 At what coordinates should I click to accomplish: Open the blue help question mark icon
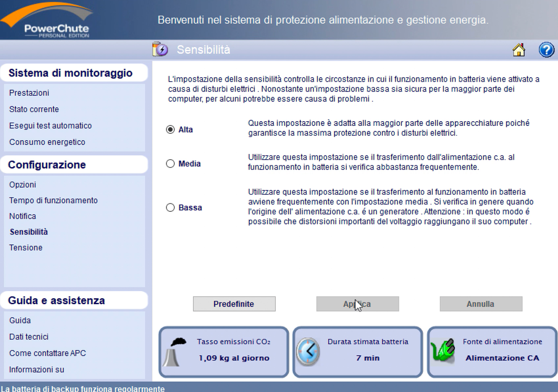click(546, 50)
